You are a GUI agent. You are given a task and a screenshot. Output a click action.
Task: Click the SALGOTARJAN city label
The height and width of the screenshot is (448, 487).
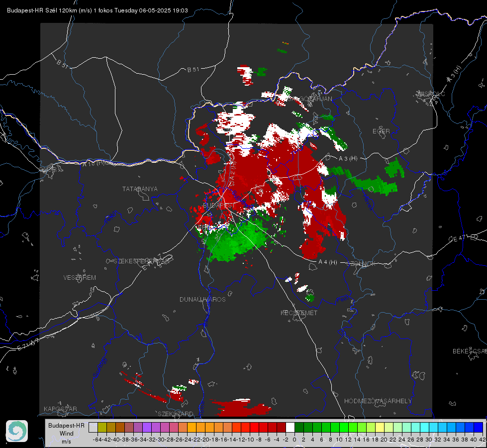point(310,99)
